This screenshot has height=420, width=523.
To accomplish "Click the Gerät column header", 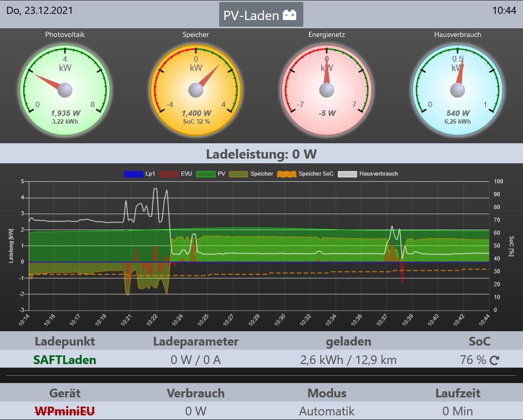I will (65, 393).
